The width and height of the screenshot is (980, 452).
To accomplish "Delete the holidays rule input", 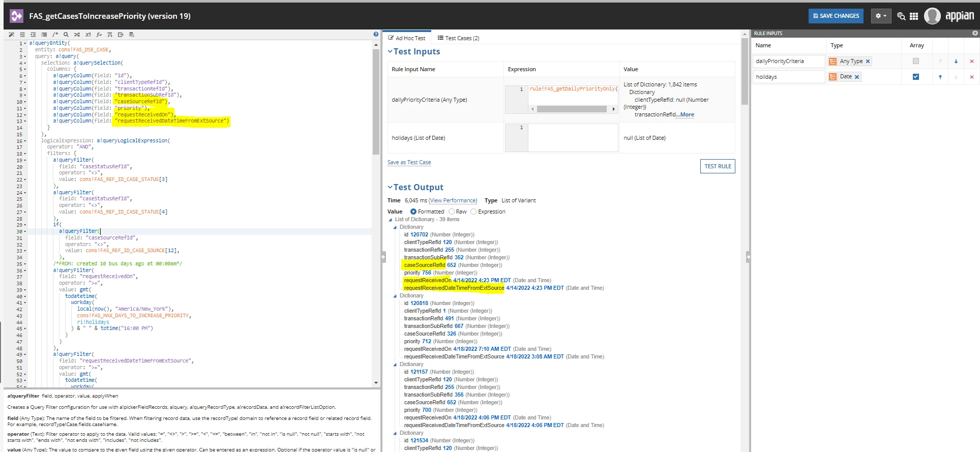I will tap(972, 77).
